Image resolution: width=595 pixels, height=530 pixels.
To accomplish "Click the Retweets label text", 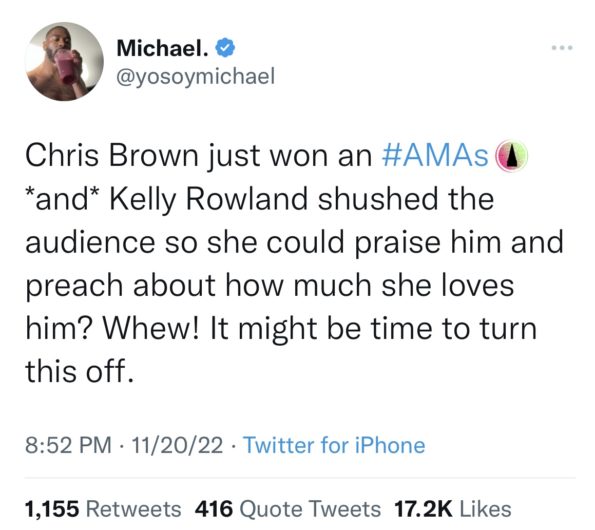I will click(134, 509).
